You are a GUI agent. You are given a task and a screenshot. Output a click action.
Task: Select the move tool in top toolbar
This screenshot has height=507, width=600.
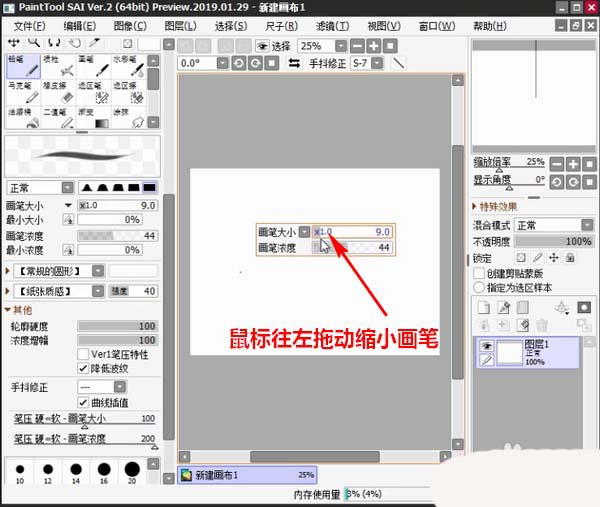tap(14, 43)
